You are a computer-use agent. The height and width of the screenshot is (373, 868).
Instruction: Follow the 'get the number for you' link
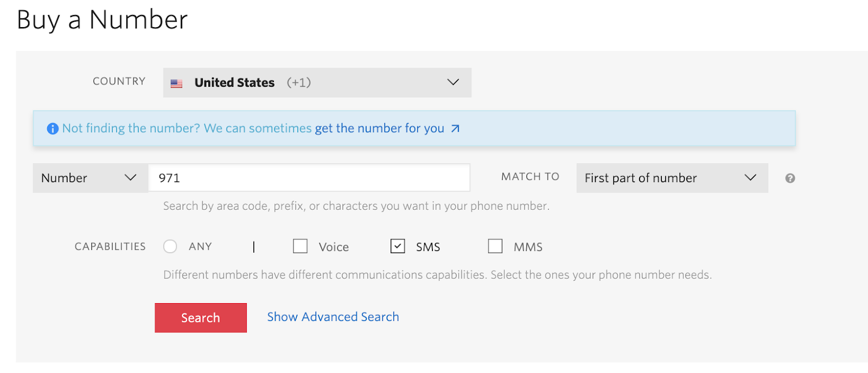coord(379,128)
